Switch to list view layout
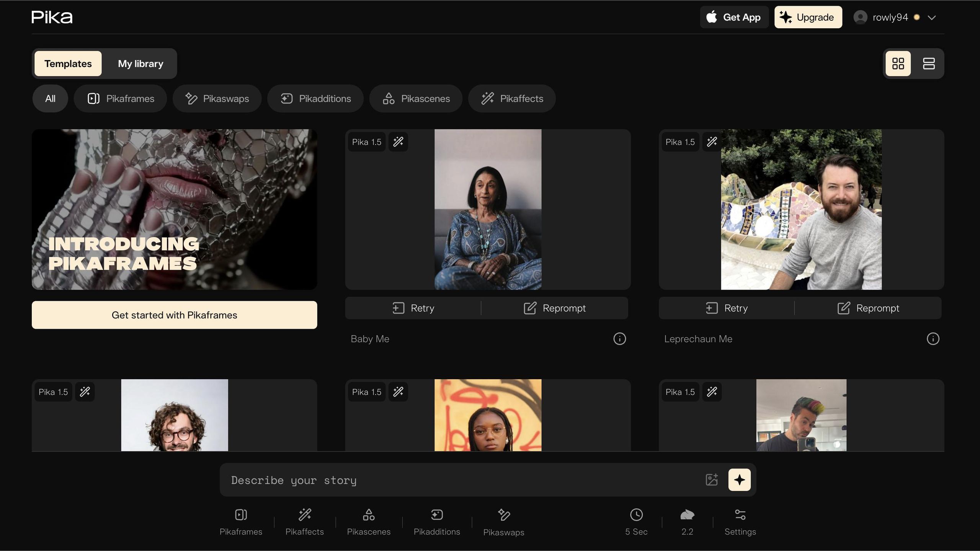Viewport: 980px width, 551px height. [x=929, y=64]
